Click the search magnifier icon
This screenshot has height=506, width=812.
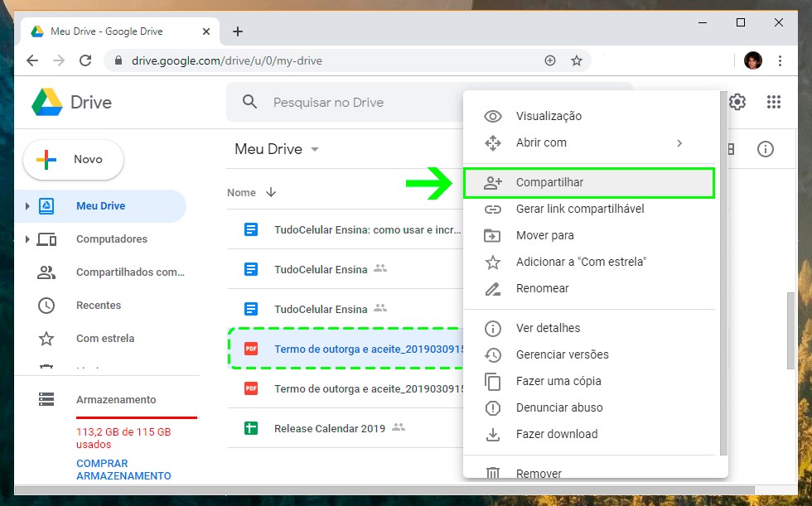pos(249,102)
